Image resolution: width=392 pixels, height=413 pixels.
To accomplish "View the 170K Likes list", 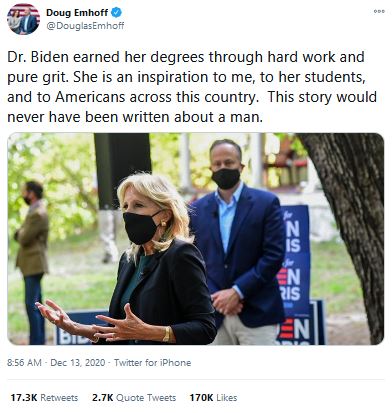I will 213,398.
